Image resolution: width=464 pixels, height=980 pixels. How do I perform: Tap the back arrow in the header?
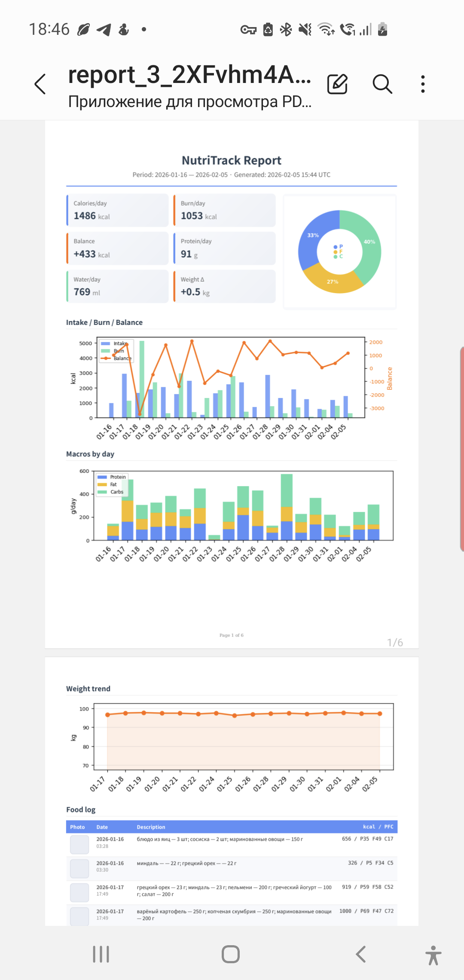click(40, 84)
